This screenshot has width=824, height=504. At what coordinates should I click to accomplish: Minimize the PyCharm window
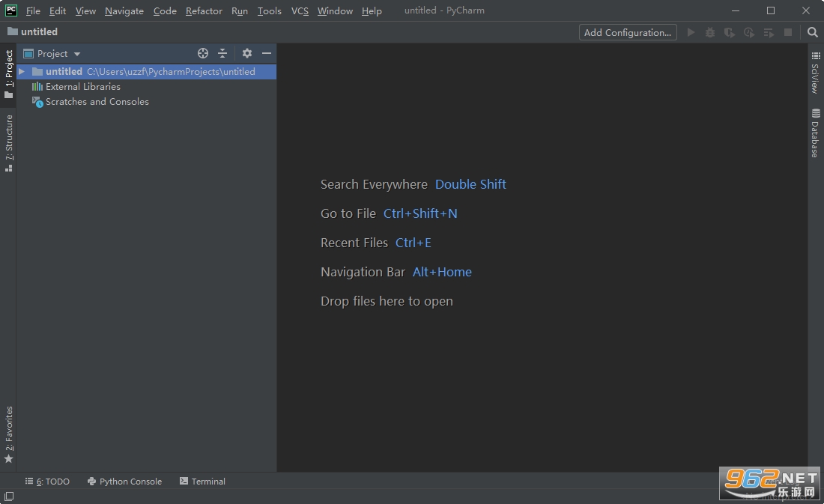tap(736, 10)
